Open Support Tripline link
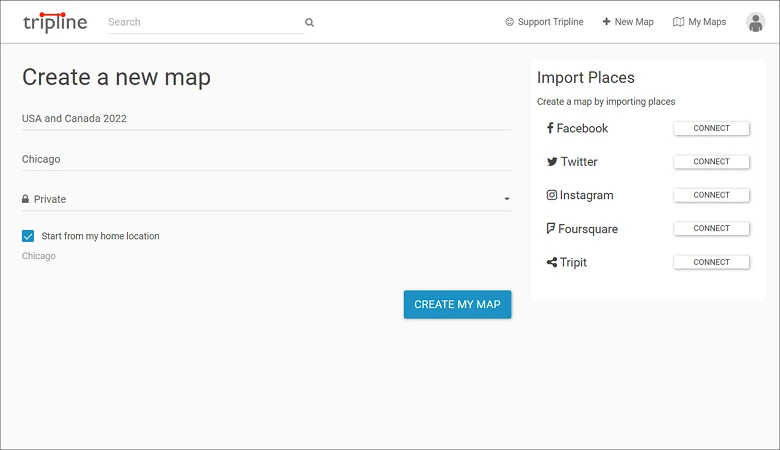Screen dimensions: 780x450 point(544,22)
